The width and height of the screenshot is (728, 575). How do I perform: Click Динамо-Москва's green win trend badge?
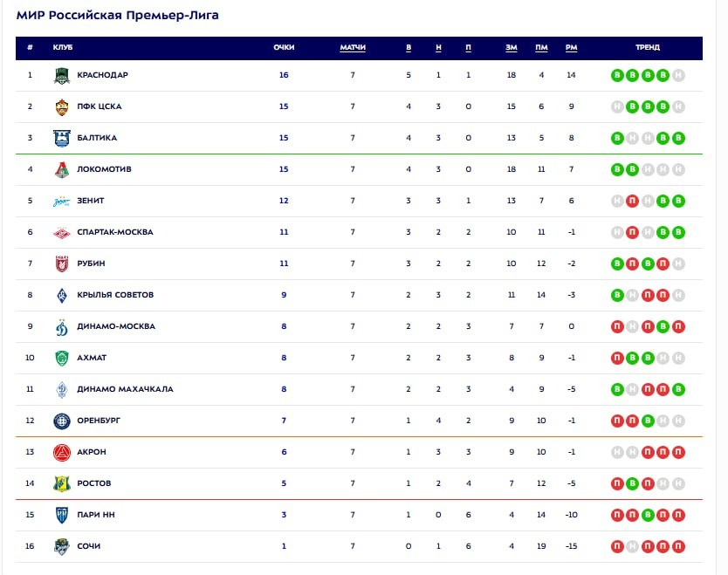click(663, 326)
